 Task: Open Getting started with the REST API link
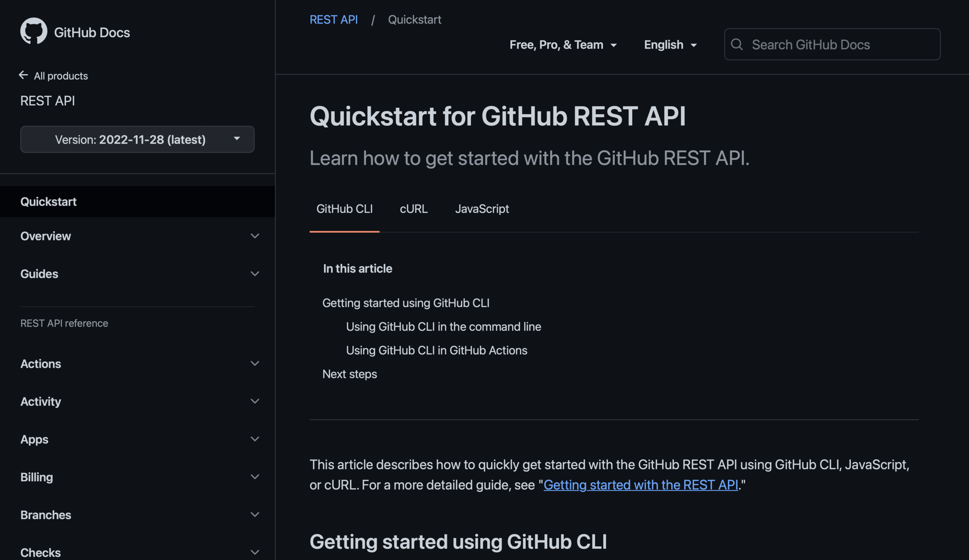[640, 485]
